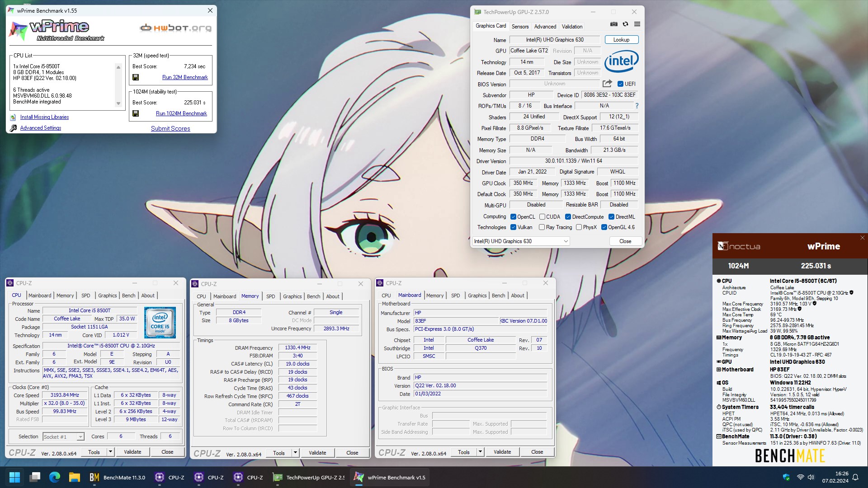Click the Advanced Settings link in wPrime

(41, 128)
